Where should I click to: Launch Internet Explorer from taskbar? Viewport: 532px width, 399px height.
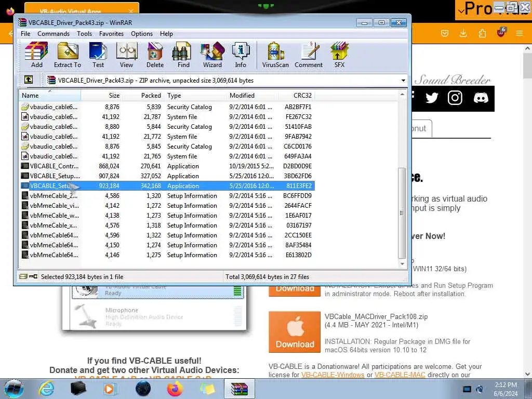[46, 389]
